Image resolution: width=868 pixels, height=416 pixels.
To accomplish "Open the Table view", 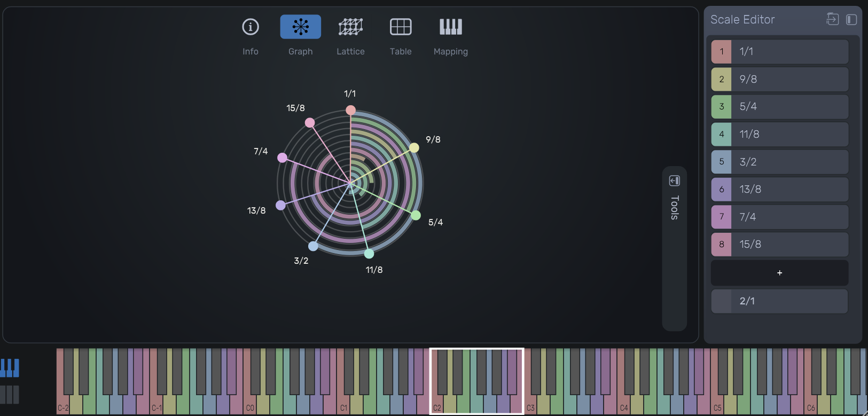I will click(x=401, y=27).
